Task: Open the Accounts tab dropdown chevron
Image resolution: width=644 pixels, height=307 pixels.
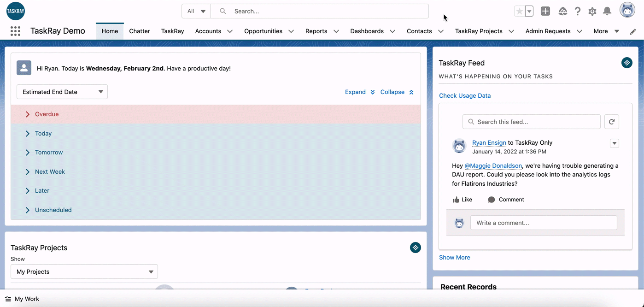Action: (x=230, y=31)
